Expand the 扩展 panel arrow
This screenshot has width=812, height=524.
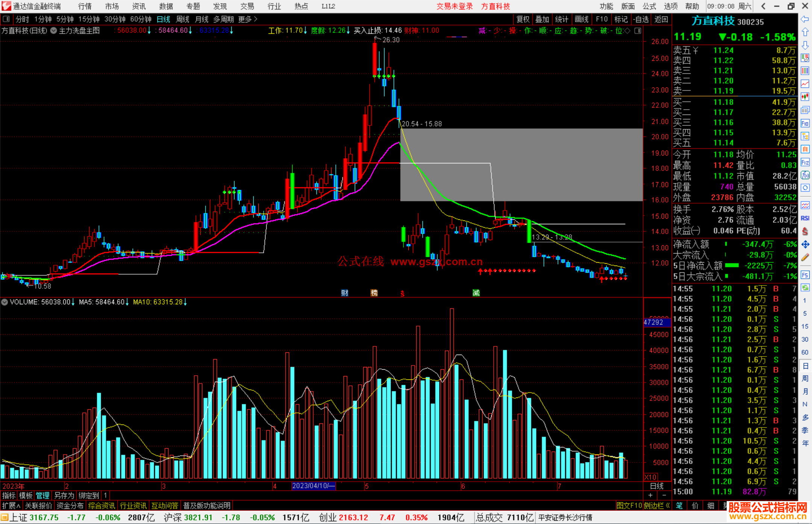click(x=11, y=506)
